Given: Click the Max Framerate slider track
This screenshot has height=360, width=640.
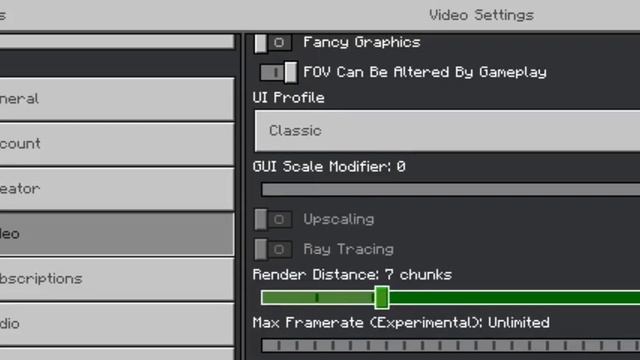Looking at the screenshot, I should 451,346.
